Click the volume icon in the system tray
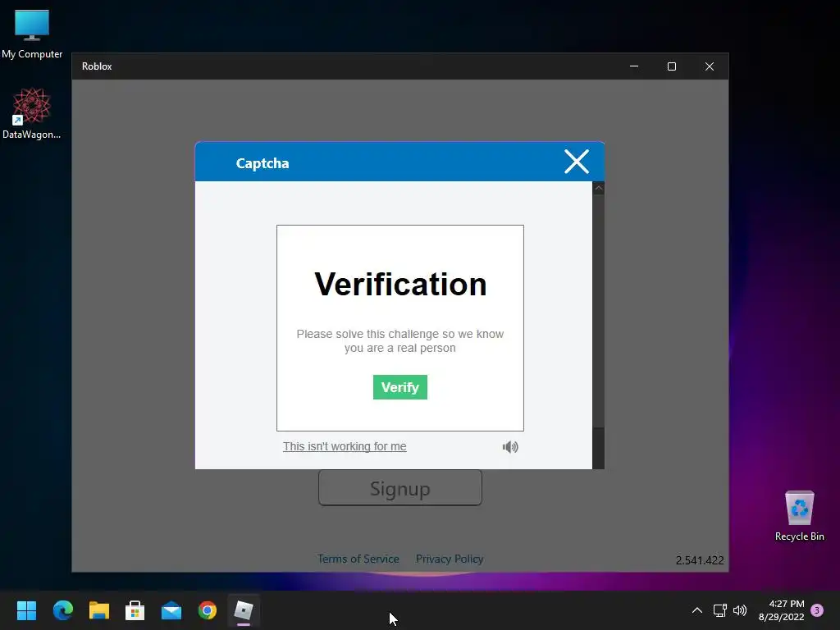Image resolution: width=840 pixels, height=630 pixels. coord(740,610)
